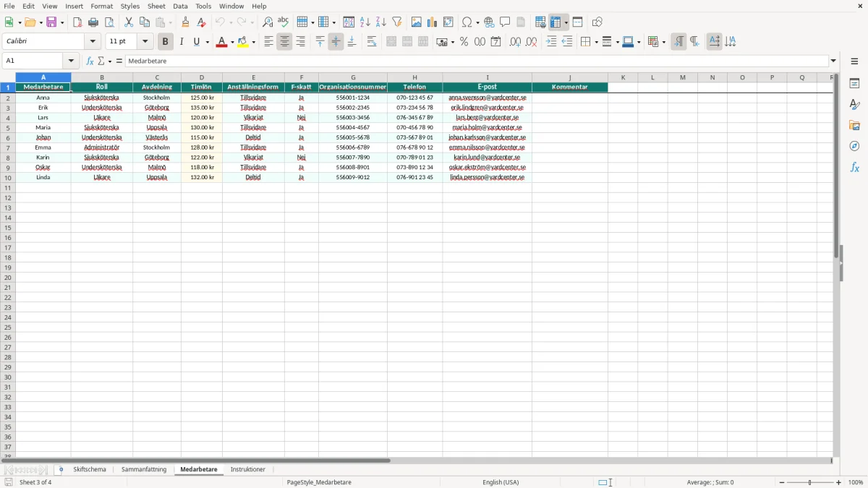The image size is (868, 488).
Task: Open the Sheet menu
Action: 156,6
